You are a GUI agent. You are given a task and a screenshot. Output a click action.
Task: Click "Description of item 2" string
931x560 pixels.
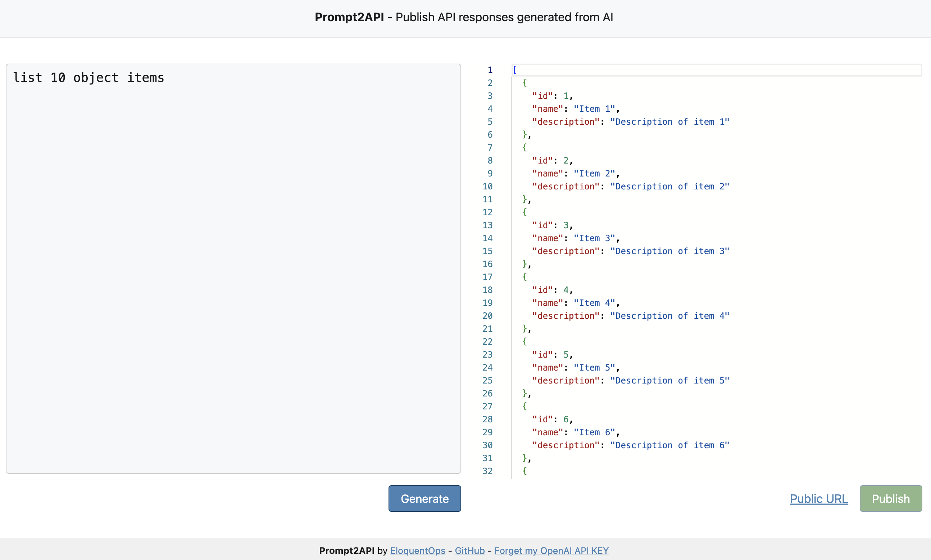coord(669,187)
